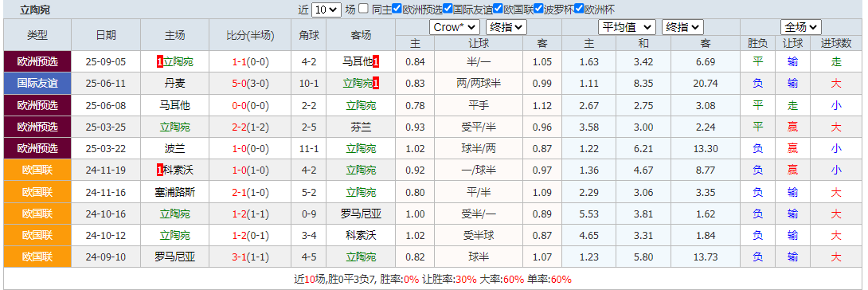This screenshot has width=868, height=290.
Task: Uncheck the 波罗杯 filter checkbox
Action: [x=538, y=9]
